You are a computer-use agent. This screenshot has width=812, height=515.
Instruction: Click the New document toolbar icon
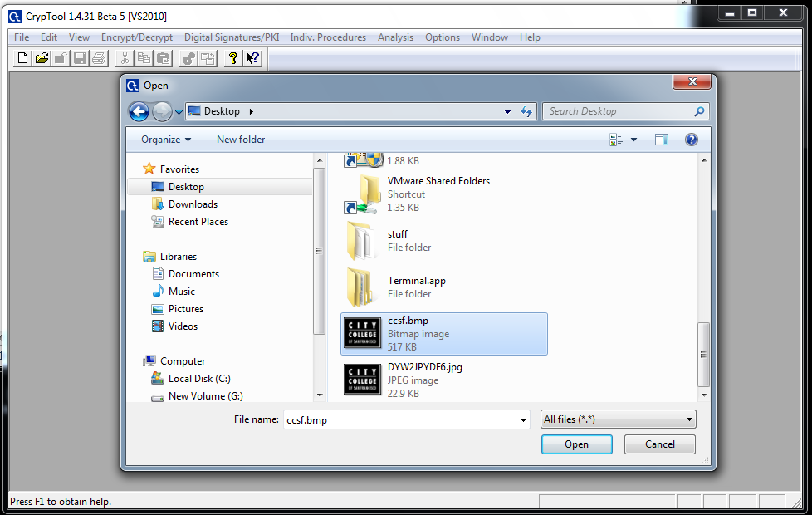[22, 58]
